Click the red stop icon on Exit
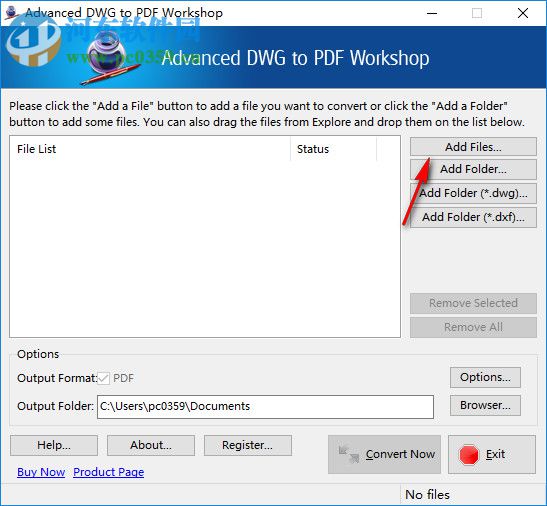This screenshot has height=506, width=547. (x=469, y=455)
